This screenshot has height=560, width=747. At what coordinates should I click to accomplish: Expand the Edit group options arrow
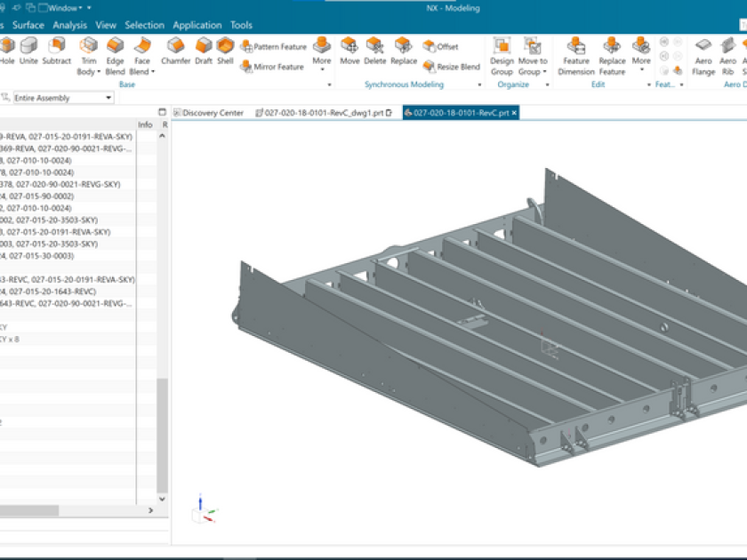[x=648, y=84]
